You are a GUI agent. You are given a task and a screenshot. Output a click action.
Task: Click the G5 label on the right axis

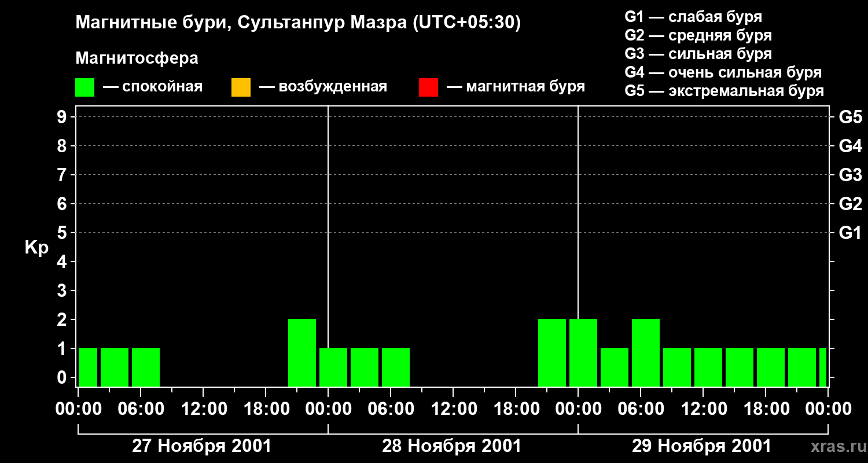pyautogui.click(x=850, y=117)
